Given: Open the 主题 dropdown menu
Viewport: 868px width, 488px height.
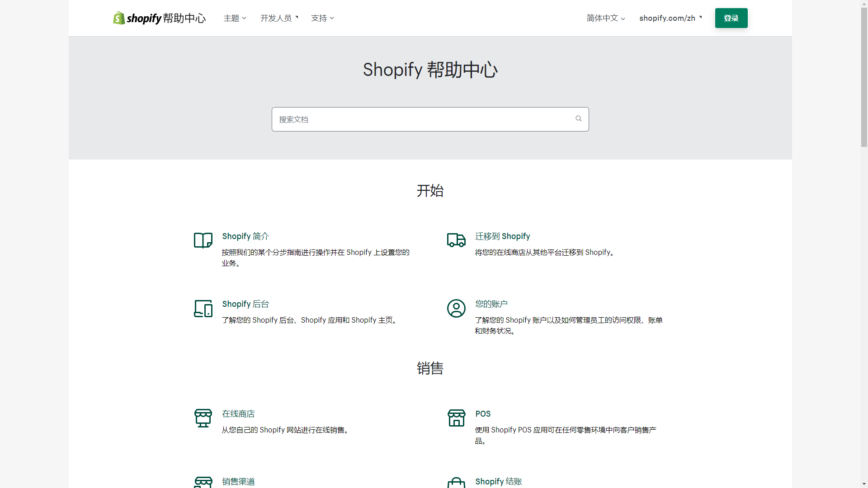Looking at the screenshot, I should 234,18.
